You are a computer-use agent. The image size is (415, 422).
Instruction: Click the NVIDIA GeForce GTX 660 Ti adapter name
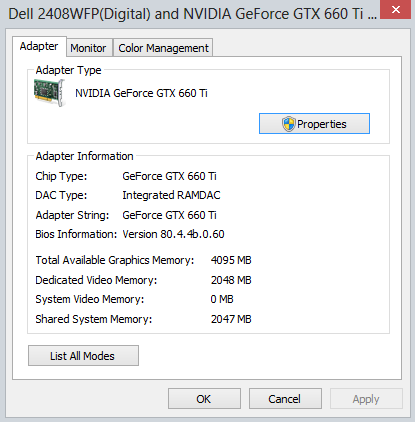141,93
